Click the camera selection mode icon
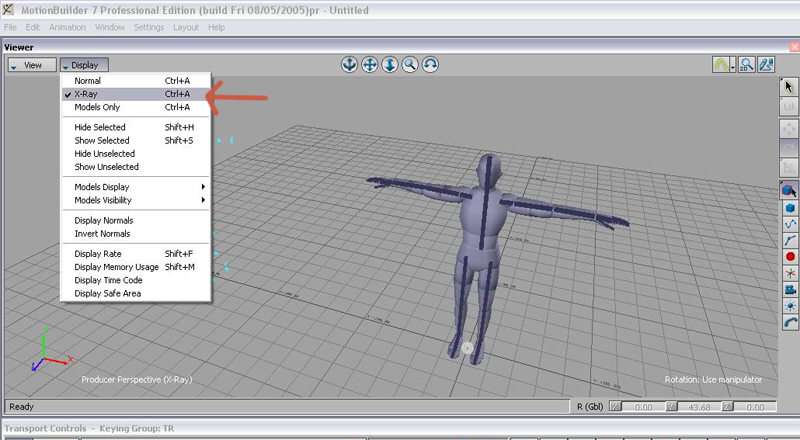This screenshot has width=800, height=440. [x=789, y=290]
